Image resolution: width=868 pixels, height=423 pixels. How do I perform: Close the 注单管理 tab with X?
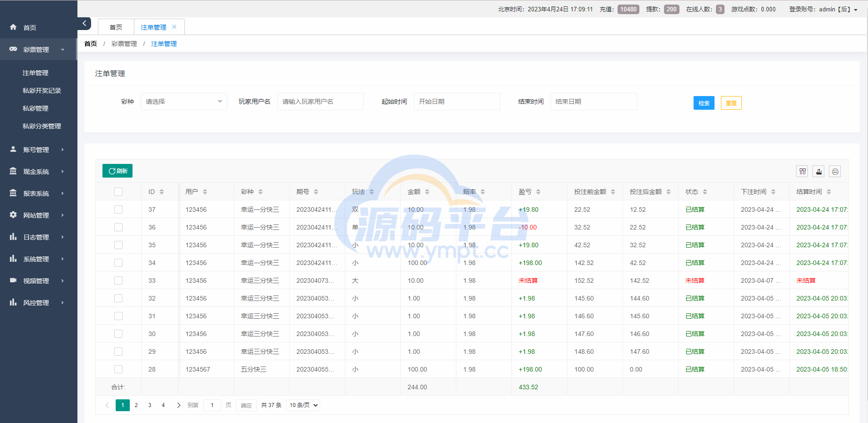tap(174, 27)
